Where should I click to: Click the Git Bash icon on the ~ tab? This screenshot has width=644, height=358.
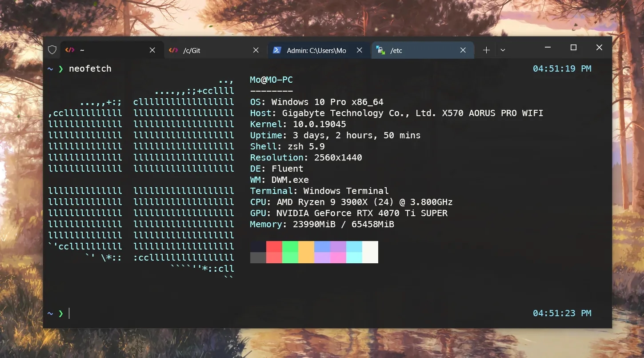[70, 50]
